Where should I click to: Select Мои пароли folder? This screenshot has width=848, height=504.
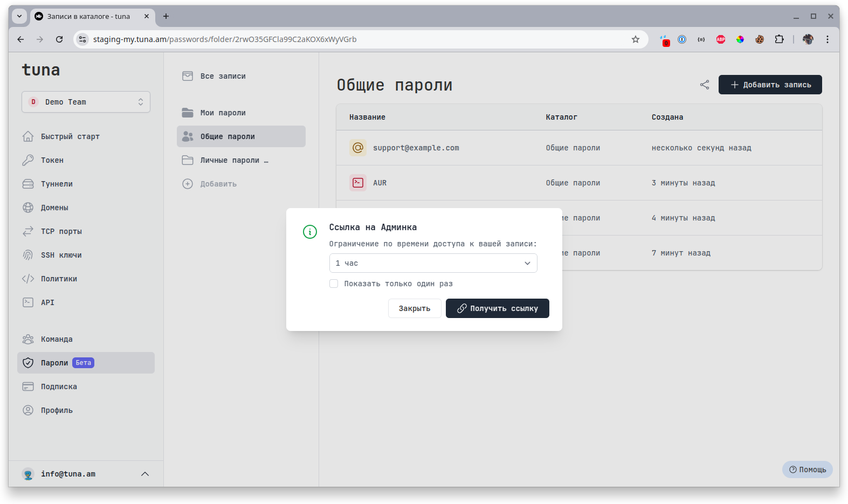[223, 113]
